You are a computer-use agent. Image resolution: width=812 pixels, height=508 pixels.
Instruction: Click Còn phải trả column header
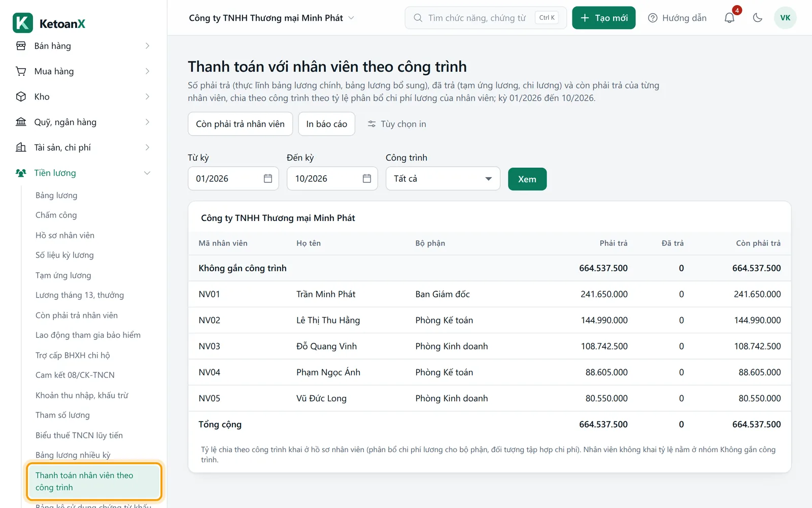[x=758, y=243]
